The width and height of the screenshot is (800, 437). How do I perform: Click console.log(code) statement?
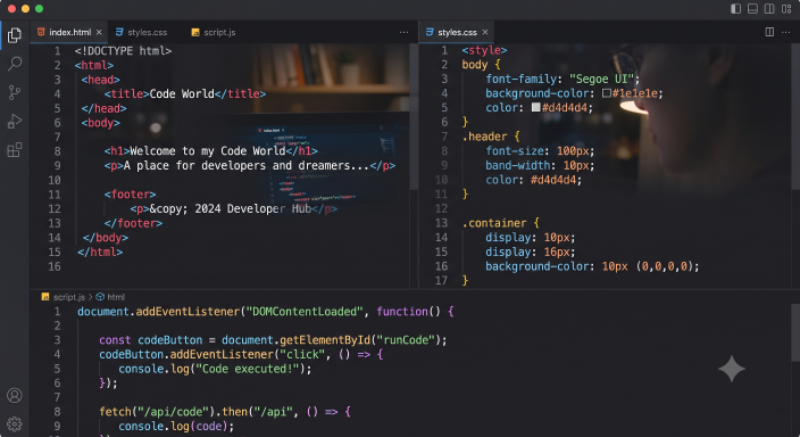[176, 426]
